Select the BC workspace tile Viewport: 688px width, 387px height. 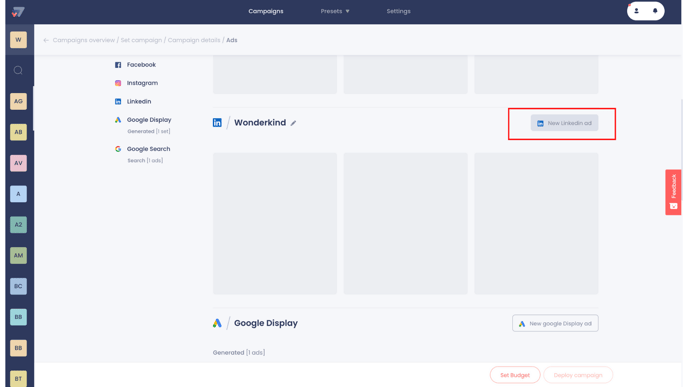(x=18, y=287)
